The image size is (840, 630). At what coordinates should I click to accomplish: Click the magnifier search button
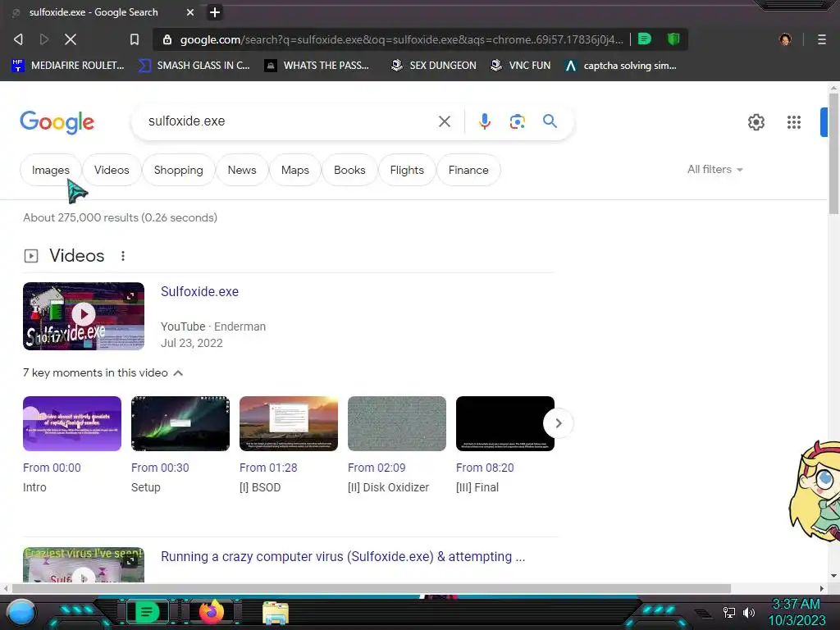(x=550, y=121)
